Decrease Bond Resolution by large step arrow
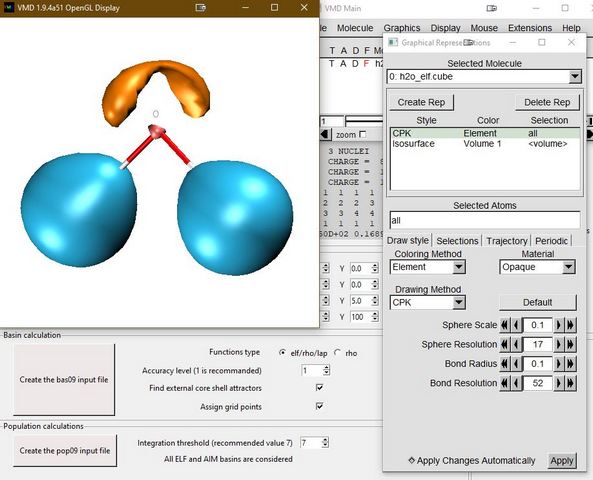The height and width of the screenshot is (480, 593). click(505, 383)
